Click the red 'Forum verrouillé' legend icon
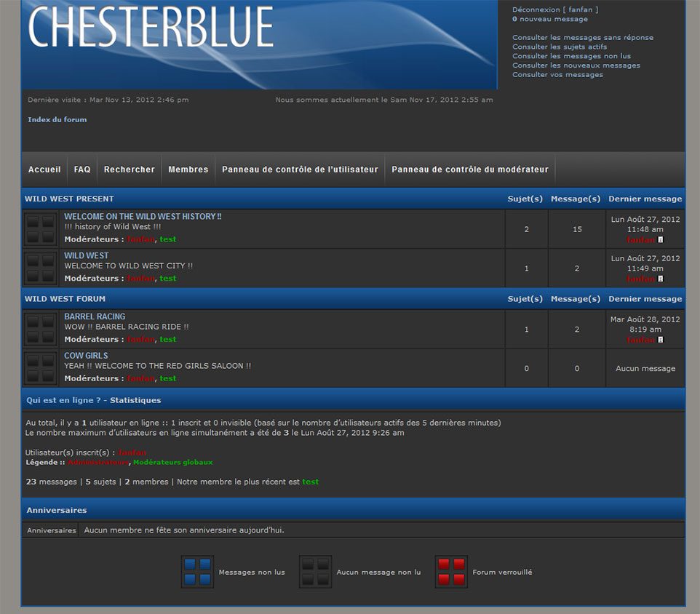 point(451,572)
